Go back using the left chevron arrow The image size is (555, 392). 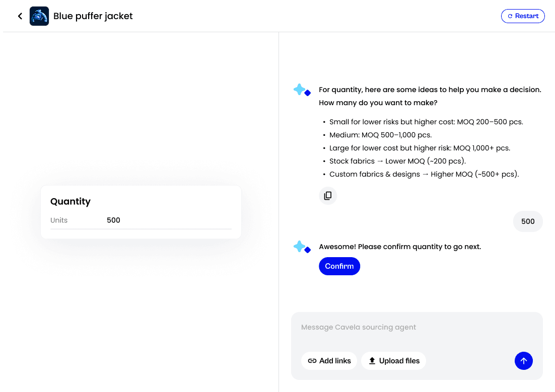20,16
